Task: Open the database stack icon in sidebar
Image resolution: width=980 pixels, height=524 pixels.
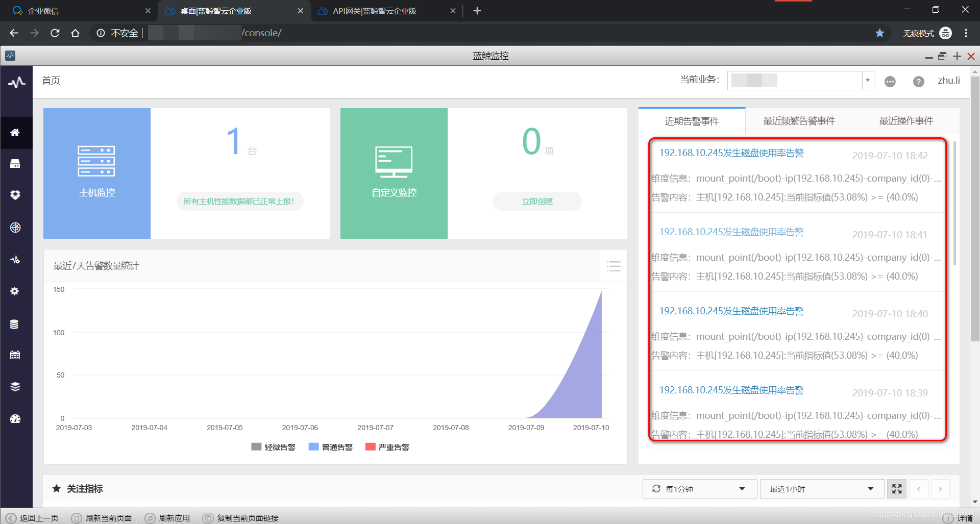Action: click(x=15, y=324)
